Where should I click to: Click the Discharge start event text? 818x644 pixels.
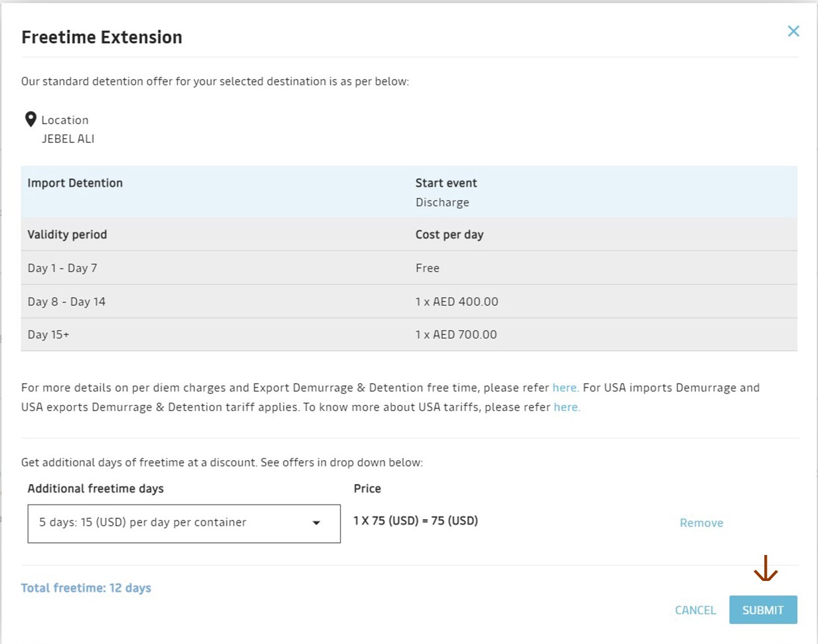point(442,202)
